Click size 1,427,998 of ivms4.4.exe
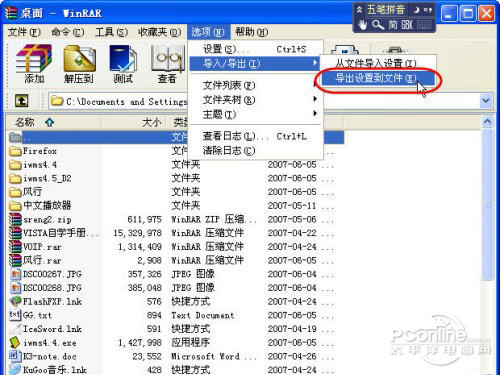The height and width of the screenshot is (375, 500). coord(140,342)
